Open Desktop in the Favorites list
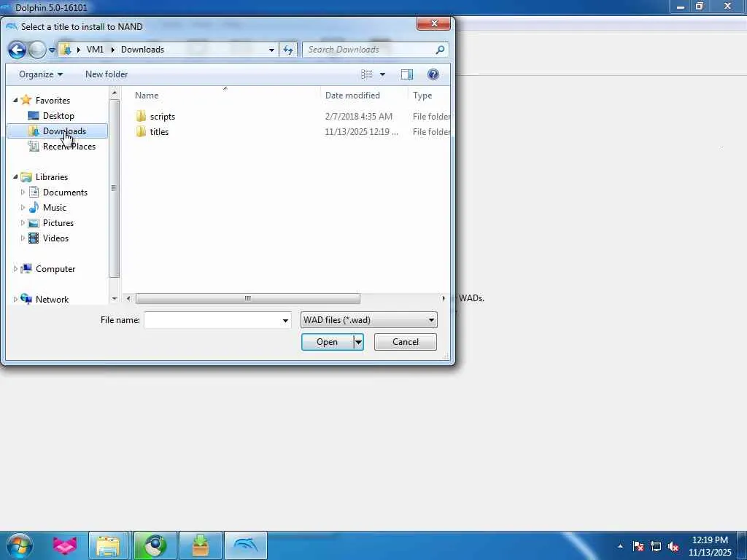Viewport: 747px width, 560px height. tap(58, 116)
